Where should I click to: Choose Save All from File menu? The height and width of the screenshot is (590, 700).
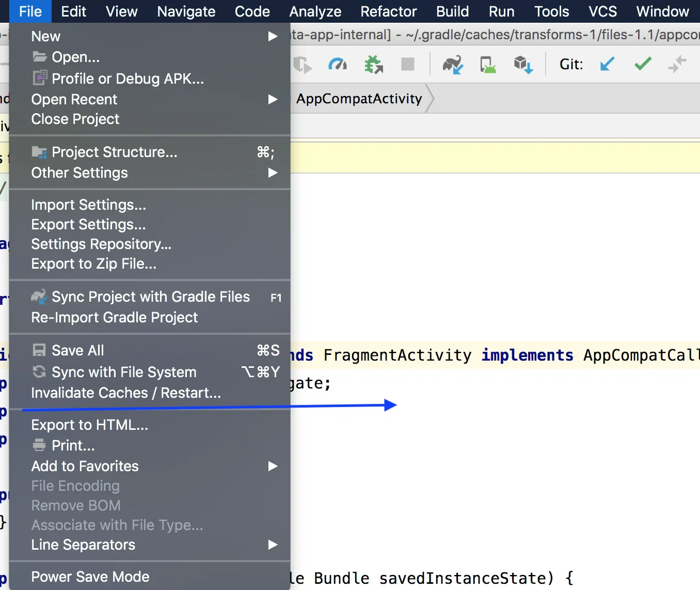click(78, 350)
